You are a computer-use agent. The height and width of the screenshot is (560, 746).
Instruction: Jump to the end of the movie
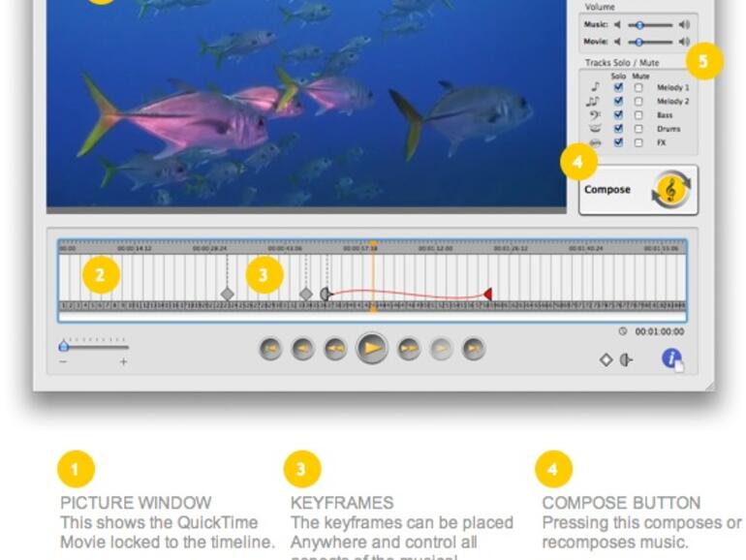[474, 349]
